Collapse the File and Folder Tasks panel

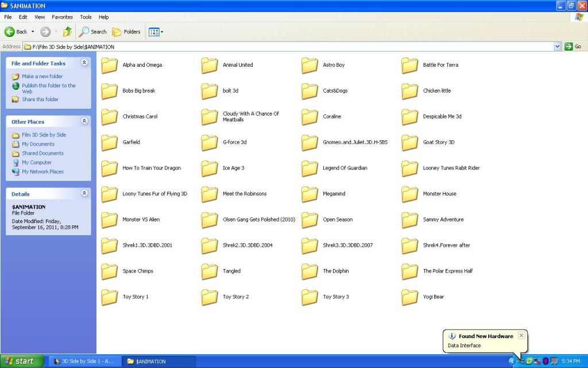point(84,63)
